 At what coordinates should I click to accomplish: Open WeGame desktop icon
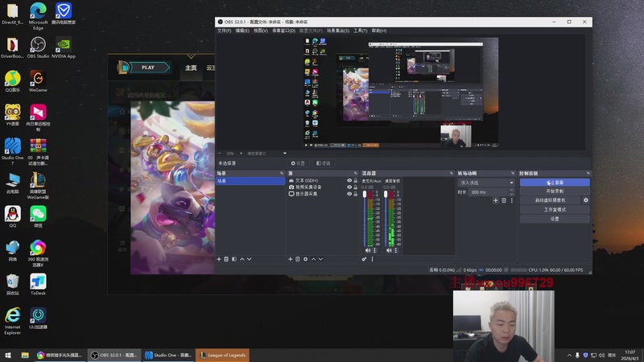tap(38, 81)
